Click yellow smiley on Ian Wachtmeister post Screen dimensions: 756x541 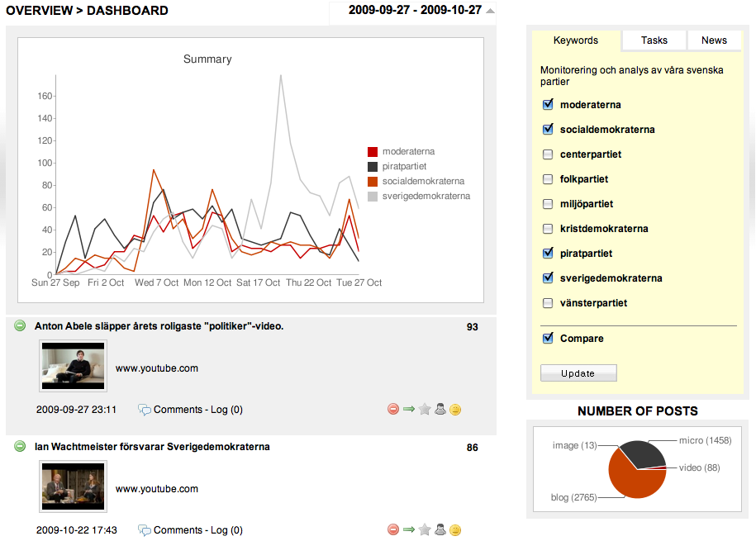(x=455, y=529)
